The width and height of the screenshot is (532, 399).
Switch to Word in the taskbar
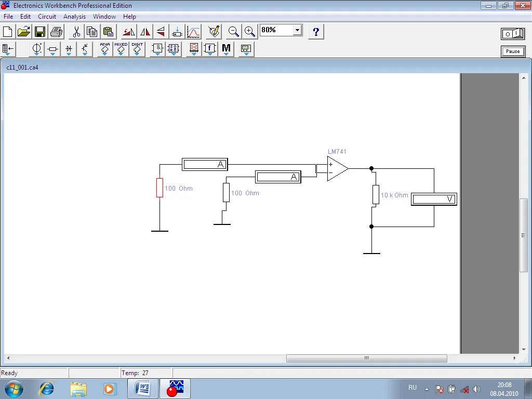pyautogui.click(x=143, y=389)
